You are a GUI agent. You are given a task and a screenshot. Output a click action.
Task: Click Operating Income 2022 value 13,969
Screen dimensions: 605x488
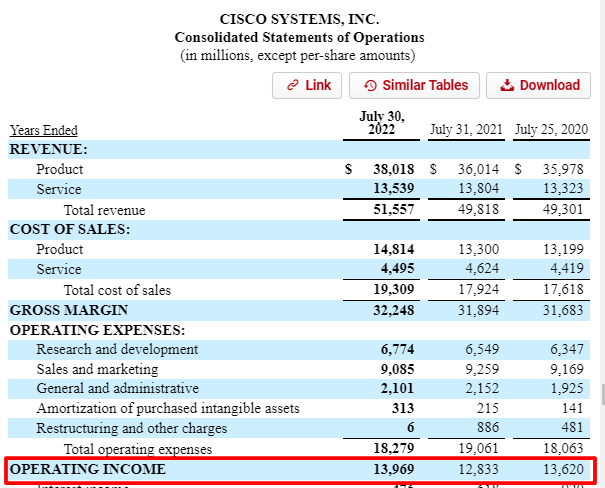393,469
